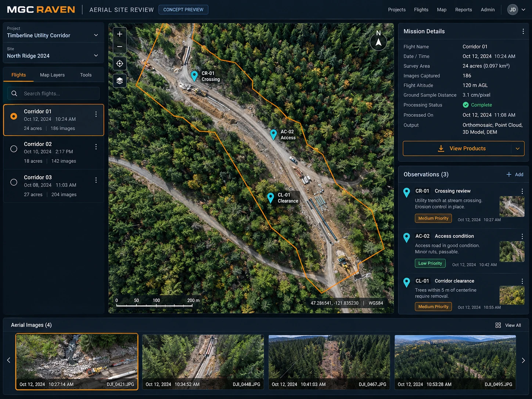Zoom out on the map
The width and height of the screenshot is (532, 399).
[x=120, y=47]
